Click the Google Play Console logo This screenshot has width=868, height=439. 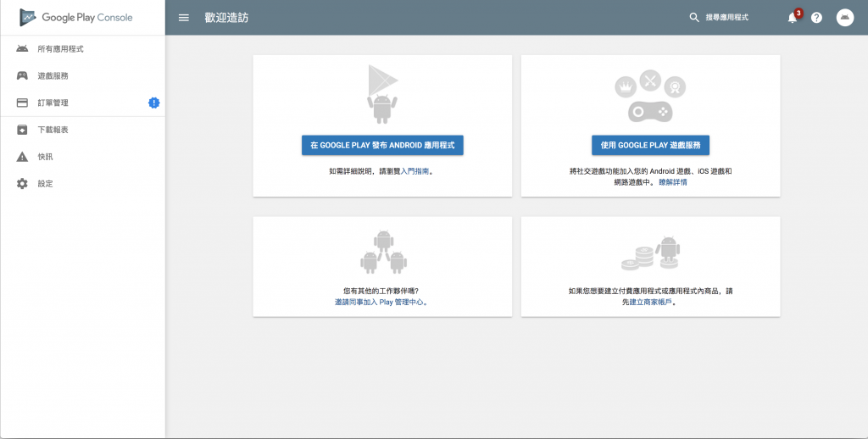tap(76, 17)
